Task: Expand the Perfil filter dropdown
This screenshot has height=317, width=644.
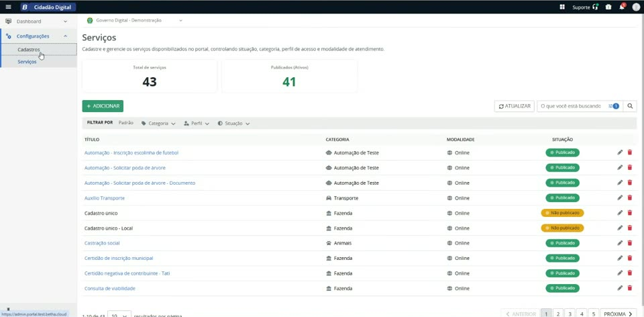Action: pyautogui.click(x=197, y=124)
